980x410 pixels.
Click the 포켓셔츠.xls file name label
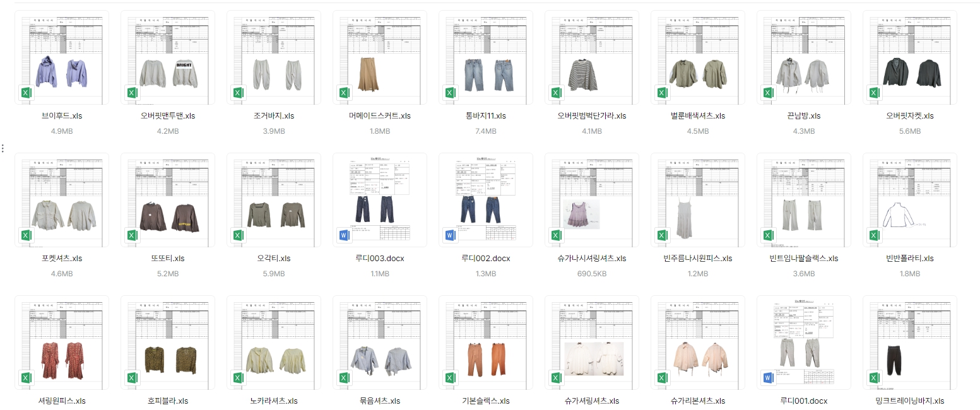pos(61,259)
